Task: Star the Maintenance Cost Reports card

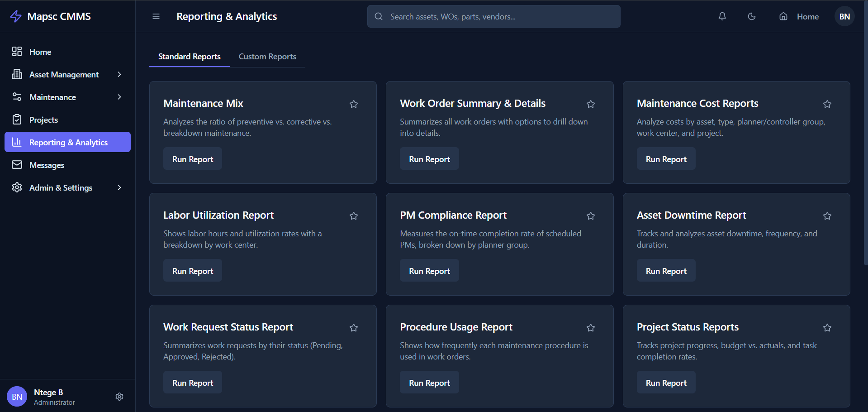Action: pyautogui.click(x=827, y=104)
